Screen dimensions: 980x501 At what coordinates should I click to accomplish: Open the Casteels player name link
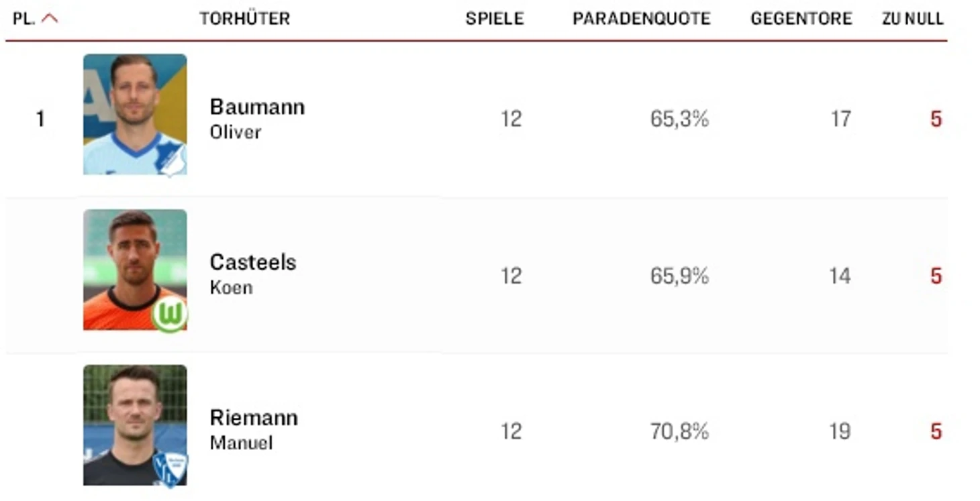pyautogui.click(x=253, y=262)
